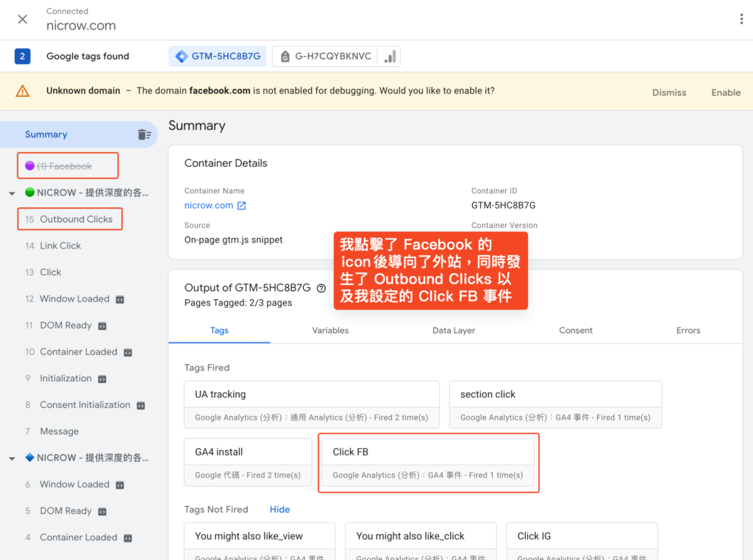Click code icon beside event 4 Container Loaded
Viewport: 753px width, 560px height.
click(128, 539)
